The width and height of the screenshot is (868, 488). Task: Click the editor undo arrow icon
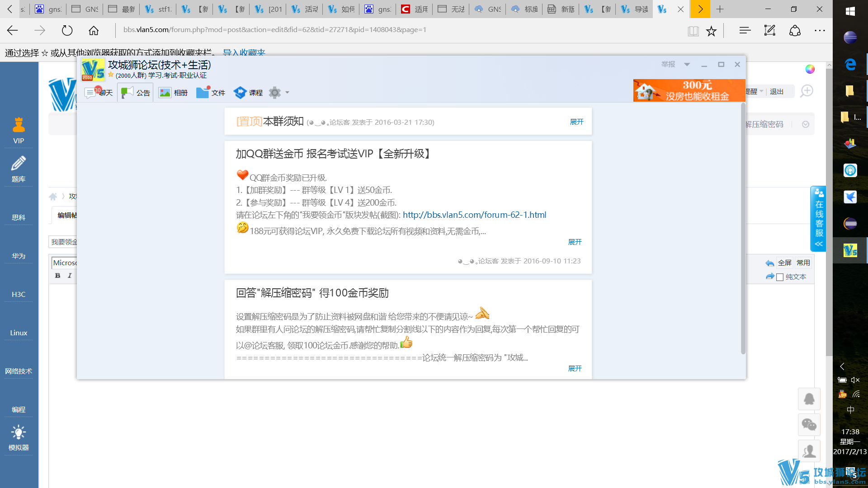pos(769,263)
